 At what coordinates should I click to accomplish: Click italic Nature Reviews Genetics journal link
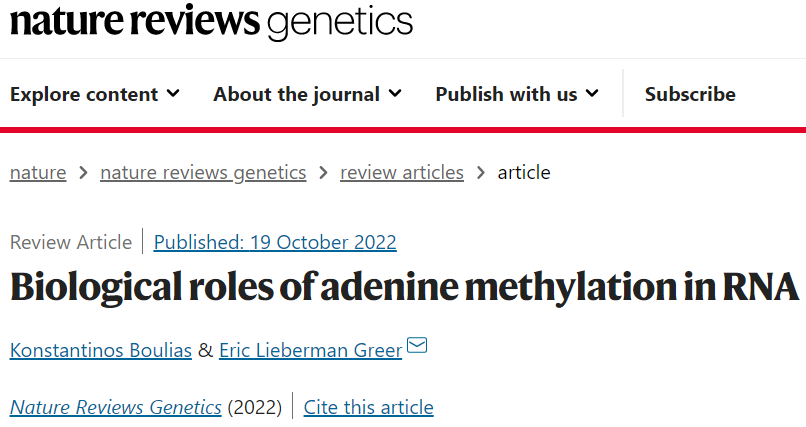[x=116, y=407]
